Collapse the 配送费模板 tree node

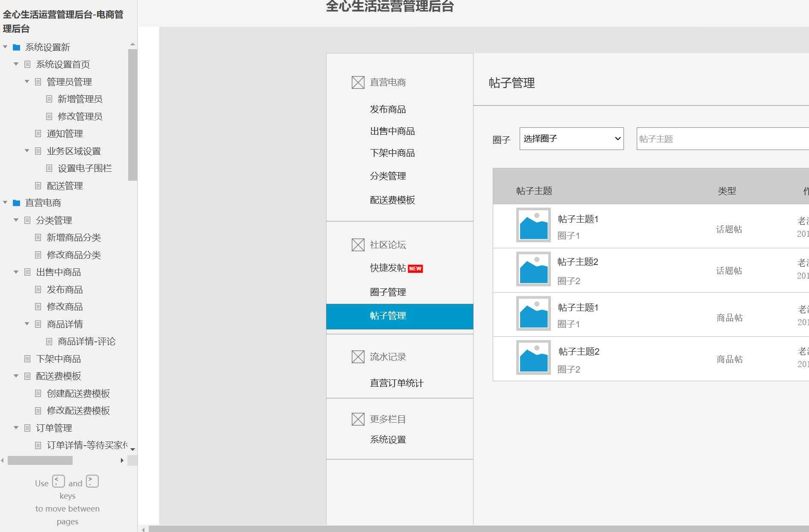pos(16,376)
